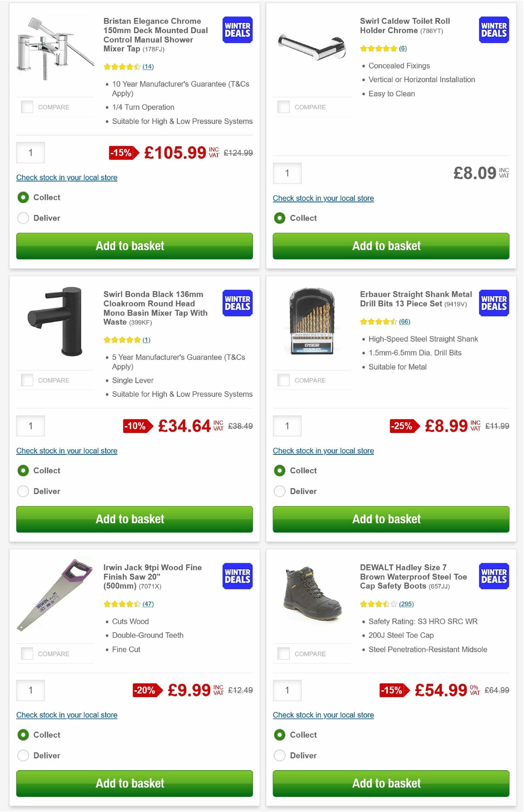The width and height of the screenshot is (524, 812).
Task: Click the Winter Deals badge on Bristan shower mixer tap
Action: [237, 30]
